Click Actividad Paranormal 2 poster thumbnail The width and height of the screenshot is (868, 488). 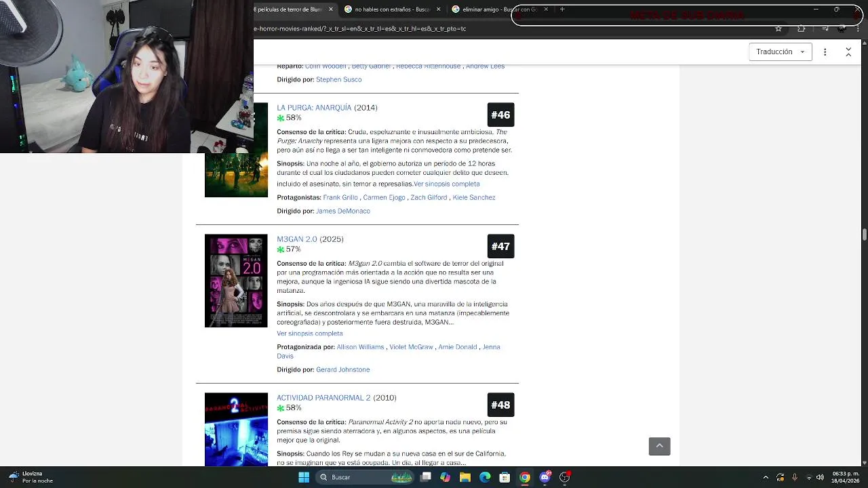coord(236,430)
